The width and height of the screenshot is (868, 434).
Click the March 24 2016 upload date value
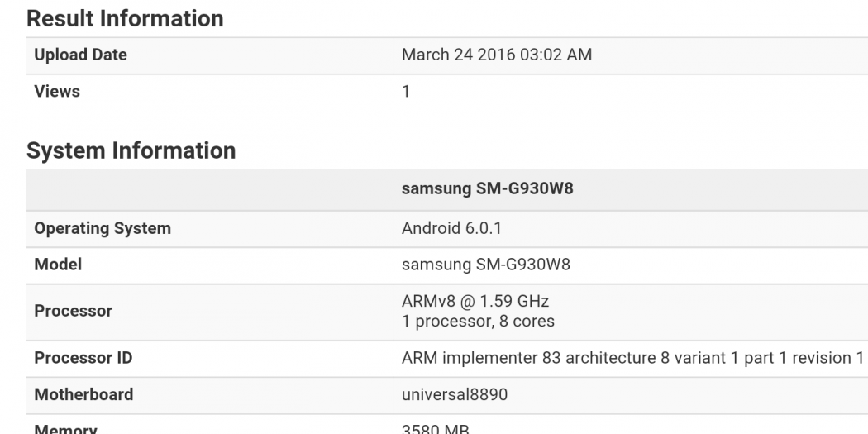496,55
